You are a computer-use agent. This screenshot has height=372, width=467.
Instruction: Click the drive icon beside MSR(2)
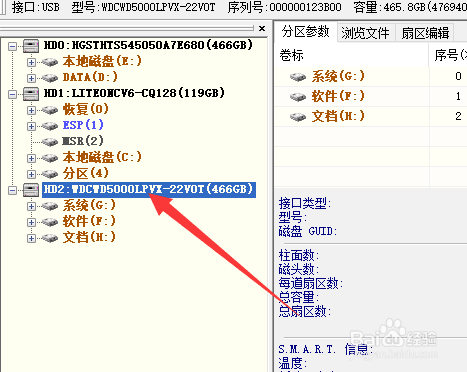tap(50, 142)
